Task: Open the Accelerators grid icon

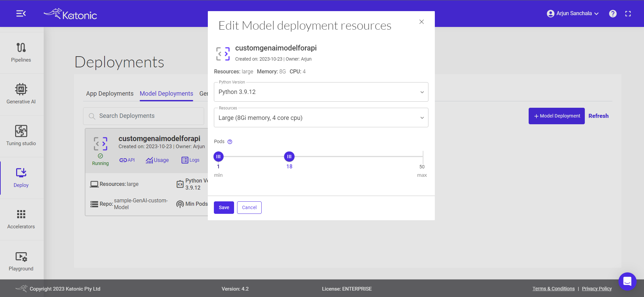Action: [21, 214]
